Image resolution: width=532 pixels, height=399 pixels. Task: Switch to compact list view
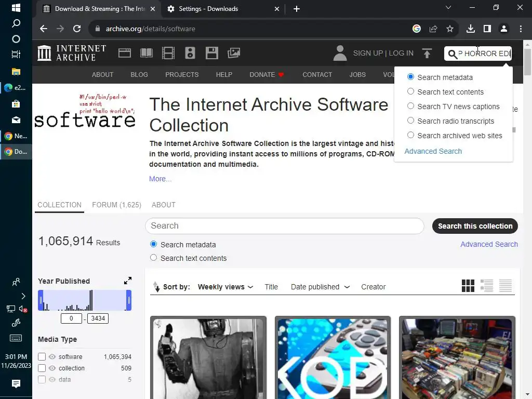pos(505,286)
